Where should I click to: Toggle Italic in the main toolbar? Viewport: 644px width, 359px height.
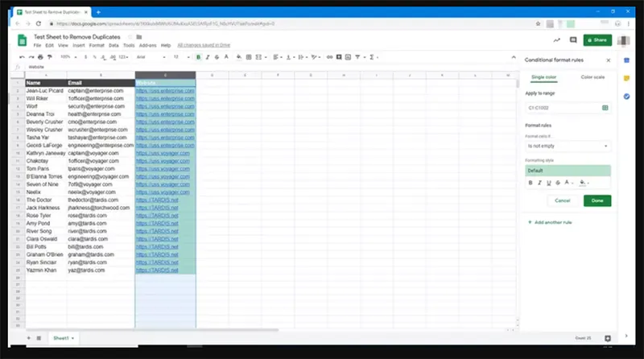208,57
